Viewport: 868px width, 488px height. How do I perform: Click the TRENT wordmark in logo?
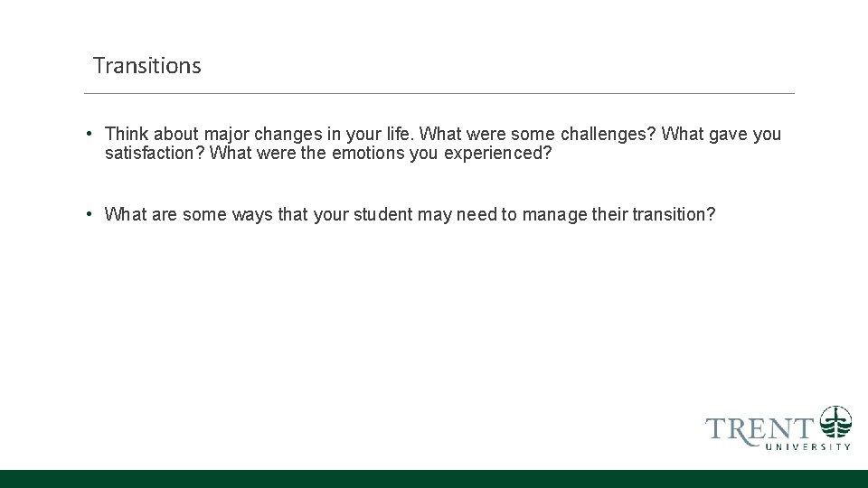tap(759, 428)
